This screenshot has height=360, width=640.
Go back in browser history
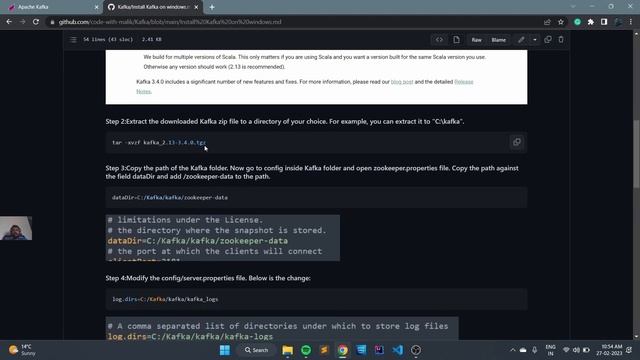coord(9,22)
